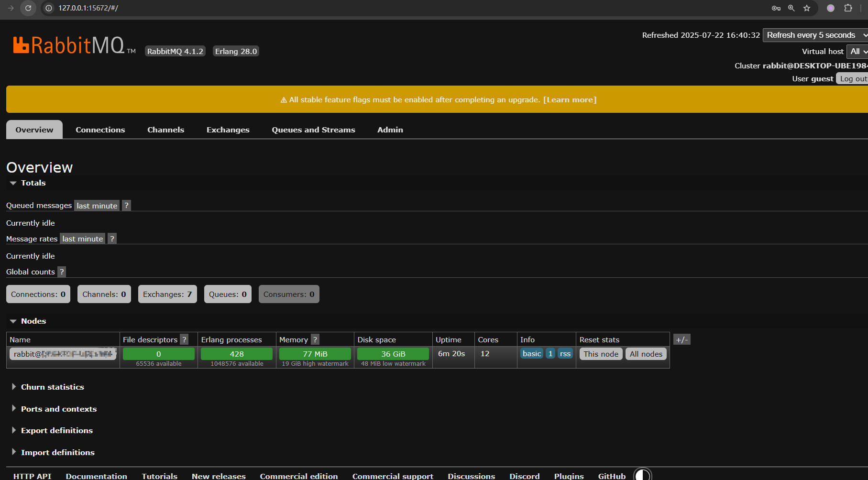Reset stats for All nodes
The image size is (868, 480).
[x=646, y=354]
